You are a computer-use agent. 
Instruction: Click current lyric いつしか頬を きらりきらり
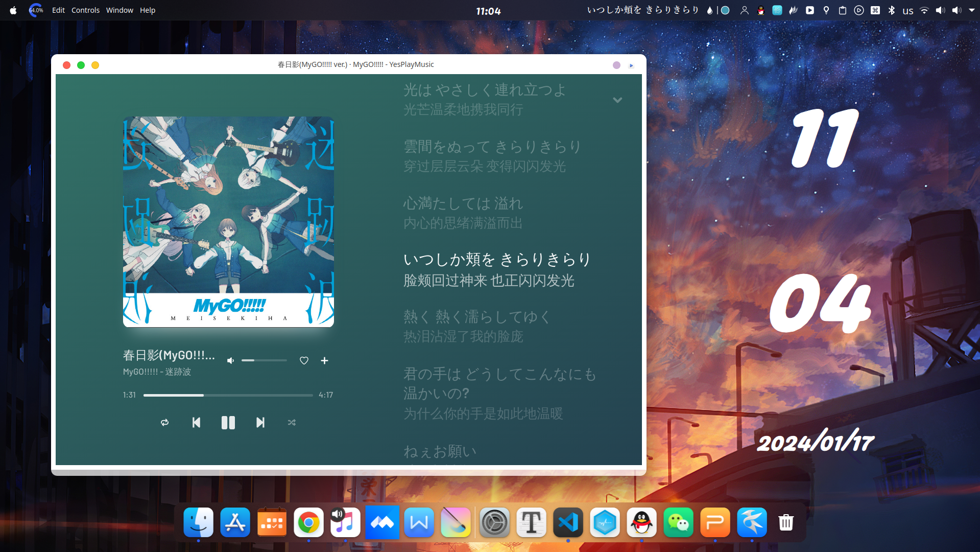tap(497, 260)
